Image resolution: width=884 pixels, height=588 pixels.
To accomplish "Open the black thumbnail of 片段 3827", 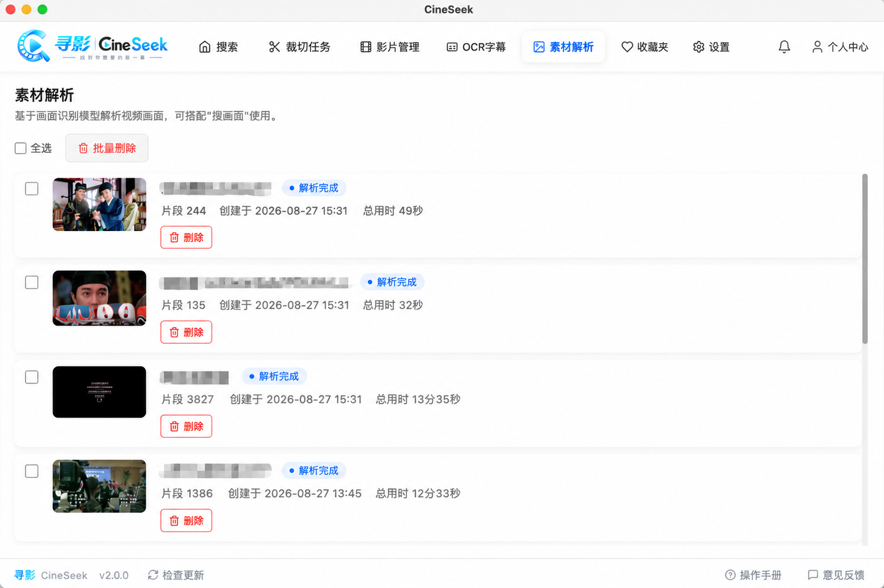I will coord(99,392).
